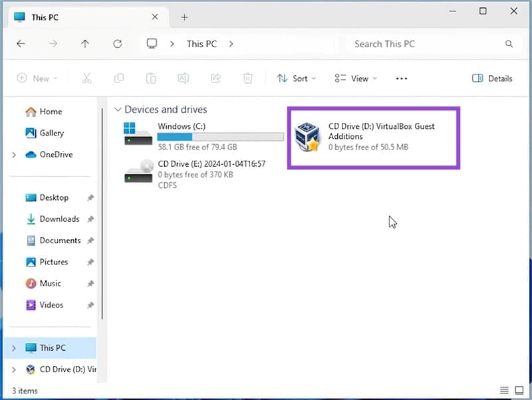This screenshot has width=532, height=400.
Task: Click the Paste icon in the toolbar
Action: [151, 78]
